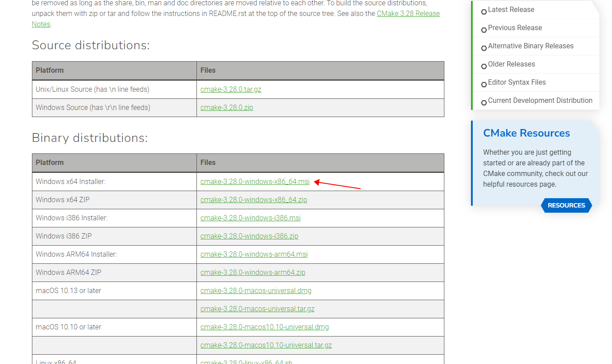Download cmake-3.28.0-windows-x86_64.zip file
The width and height of the screenshot is (612, 364).
[254, 200]
